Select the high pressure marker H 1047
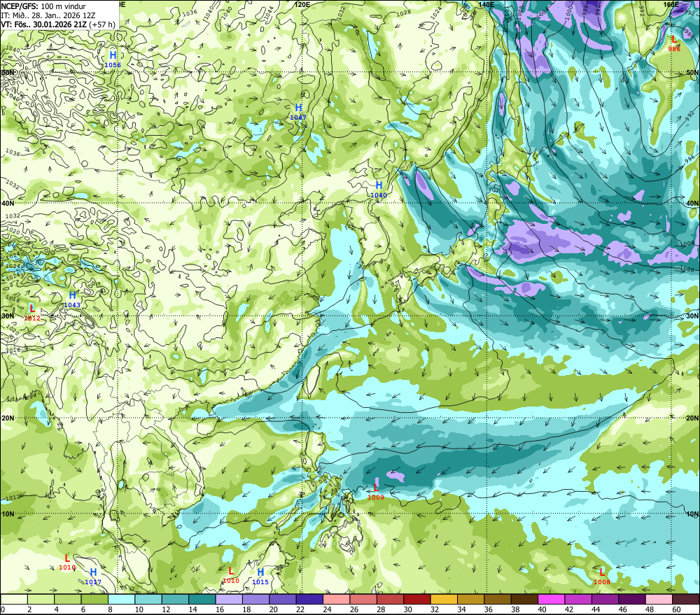Viewport: 700px width, 615px height. point(298,111)
